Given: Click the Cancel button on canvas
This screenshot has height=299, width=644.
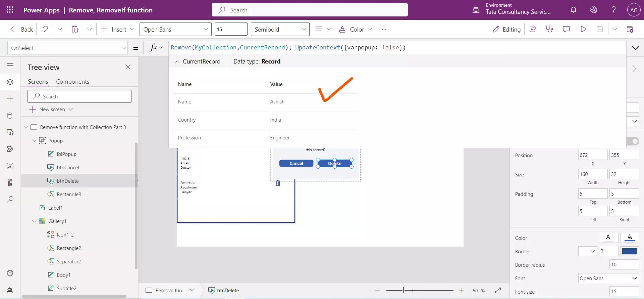Looking at the screenshot, I should (296, 163).
